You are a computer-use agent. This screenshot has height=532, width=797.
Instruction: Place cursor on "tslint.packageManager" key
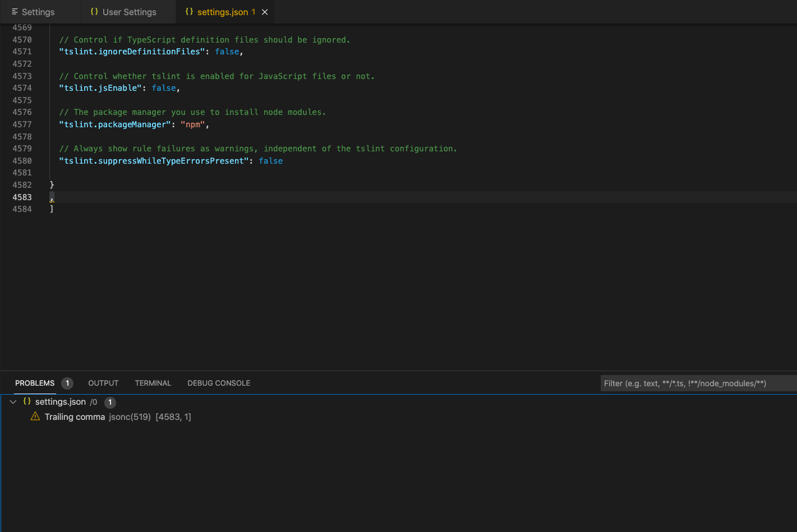point(114,124)
